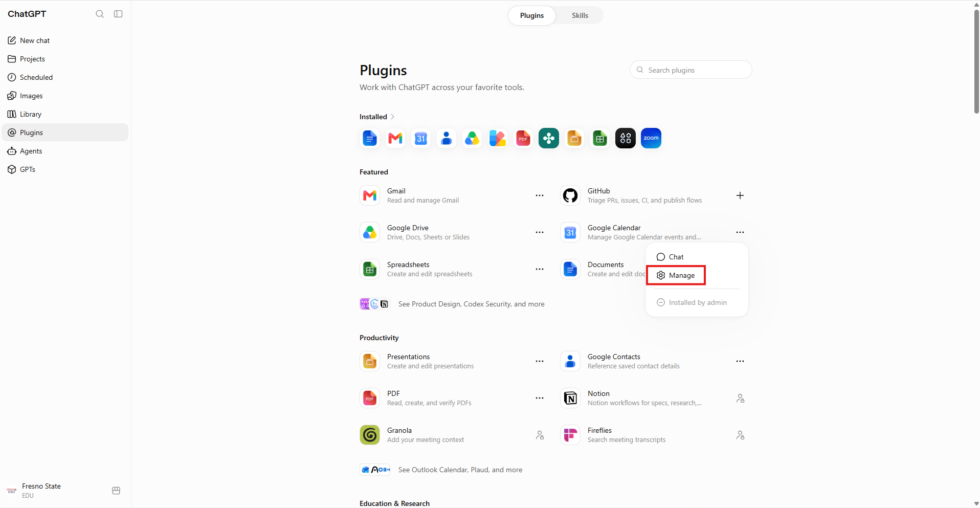
Task: Go to Images in the sidebar
Action: (65, 96)
